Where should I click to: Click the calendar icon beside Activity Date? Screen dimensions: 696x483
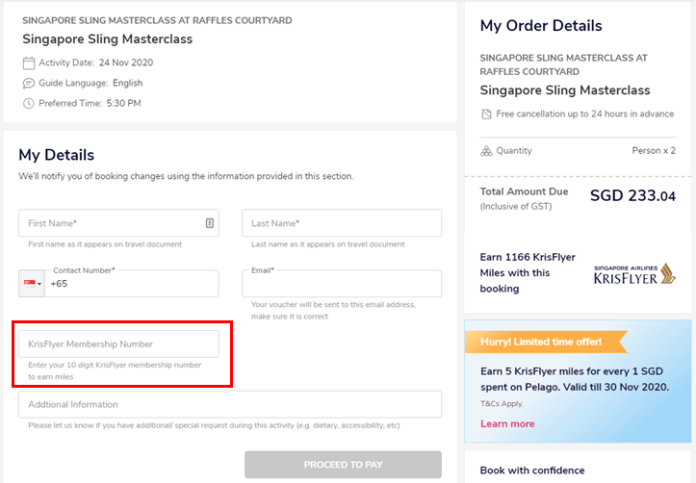point(28,63)
